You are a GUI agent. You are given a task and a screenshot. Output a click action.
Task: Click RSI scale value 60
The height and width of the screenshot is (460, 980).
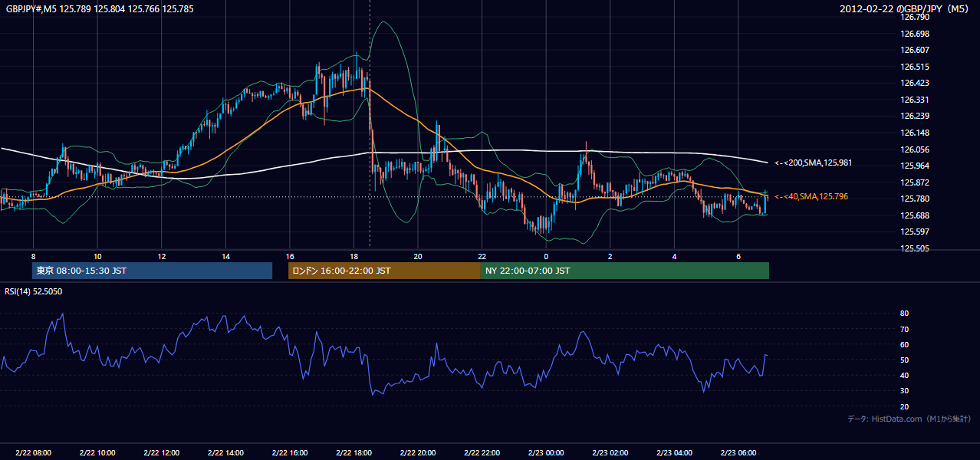point(905,344)
